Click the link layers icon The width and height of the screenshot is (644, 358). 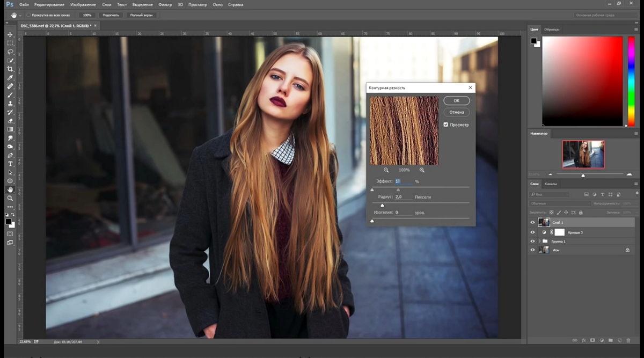click(575, 340)
